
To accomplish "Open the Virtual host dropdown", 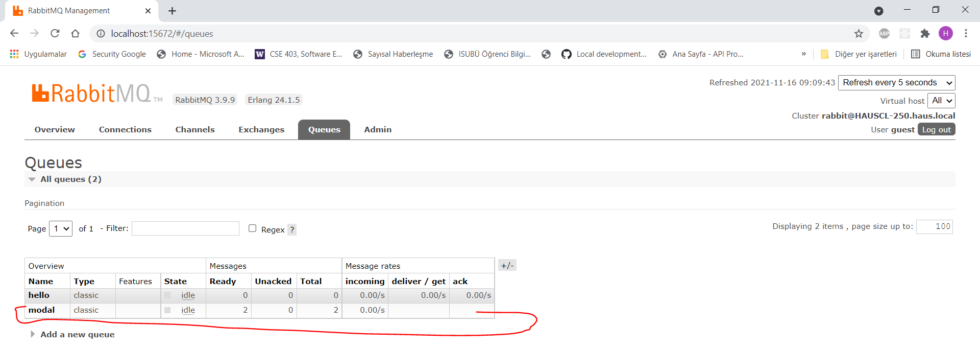I will (x=941, y=101).
